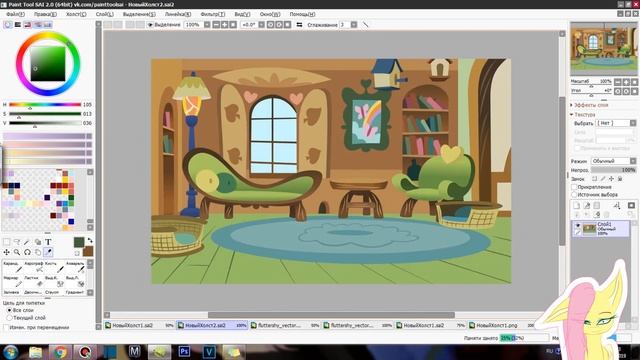Choose the Маркер (marker) tool
The image size is (640, 360).
pyautogui.click(x=12, y=281)
